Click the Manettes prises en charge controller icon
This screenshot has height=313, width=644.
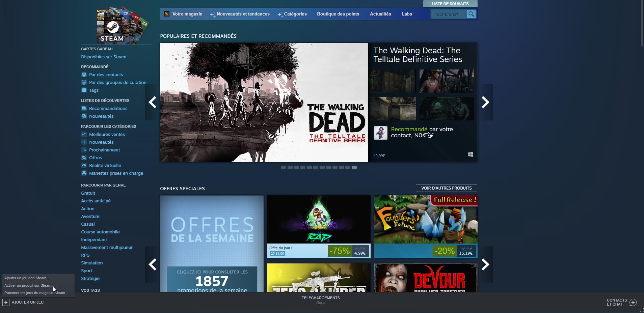[x=84, y=173]
